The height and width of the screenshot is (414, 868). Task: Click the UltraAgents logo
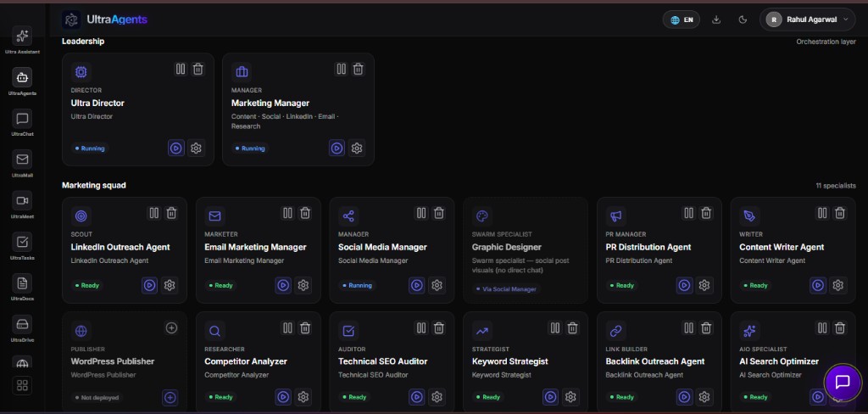[x=104, y=20]
